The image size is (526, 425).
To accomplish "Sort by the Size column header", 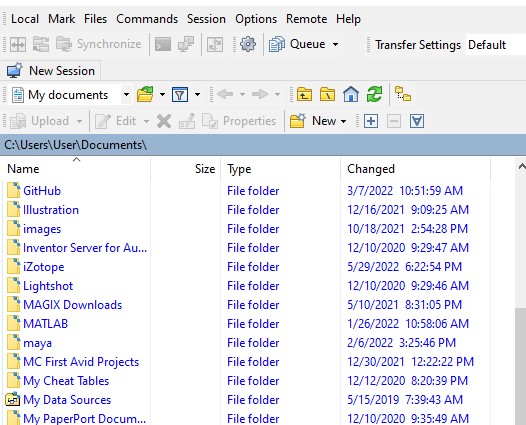I will [186, 169].
